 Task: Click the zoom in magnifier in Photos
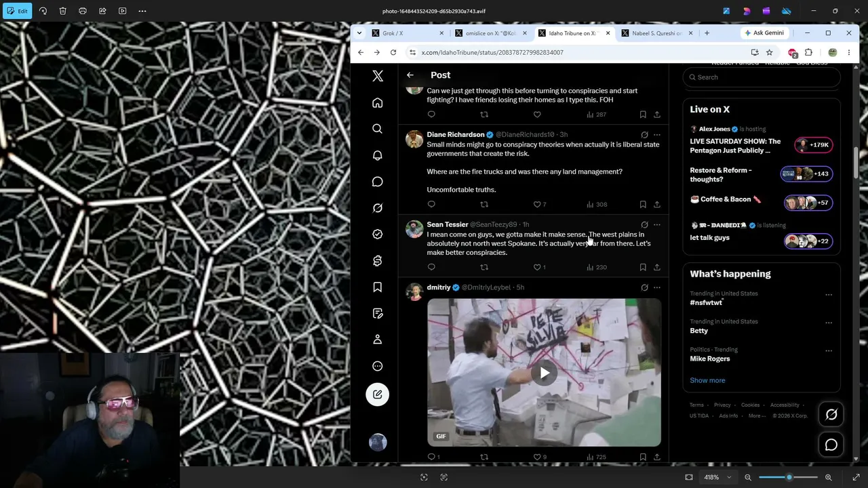click(x=828, y=477)
